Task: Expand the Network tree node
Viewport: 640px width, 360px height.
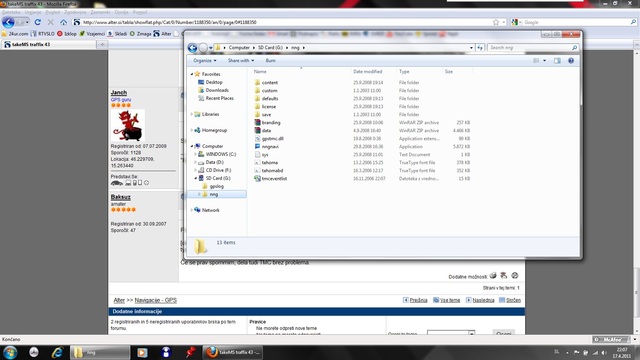Action: (x=191, y=210)
